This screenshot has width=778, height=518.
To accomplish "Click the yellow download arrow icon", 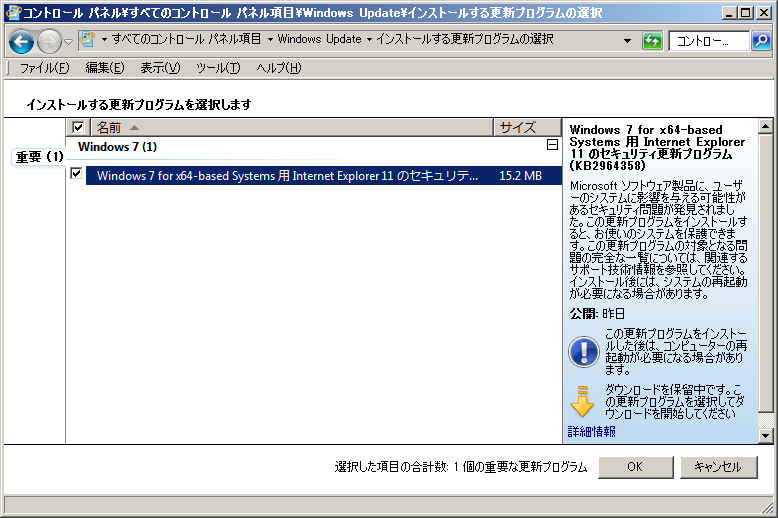I will coord(582,401).
